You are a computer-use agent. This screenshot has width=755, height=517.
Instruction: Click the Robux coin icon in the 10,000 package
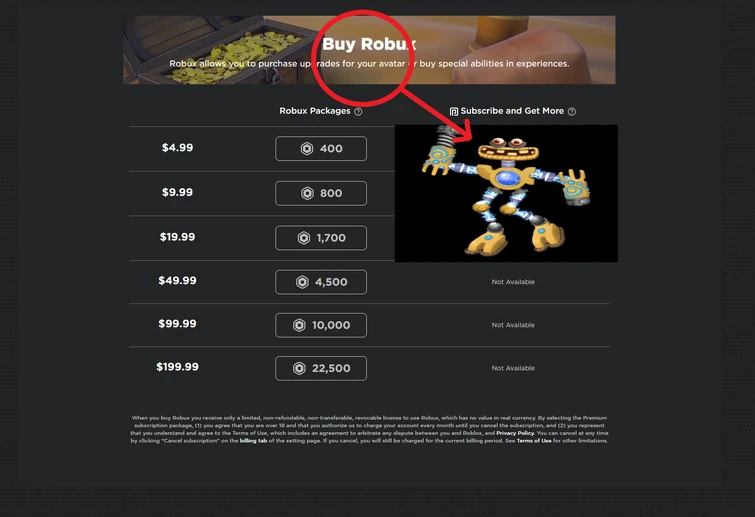299,325
